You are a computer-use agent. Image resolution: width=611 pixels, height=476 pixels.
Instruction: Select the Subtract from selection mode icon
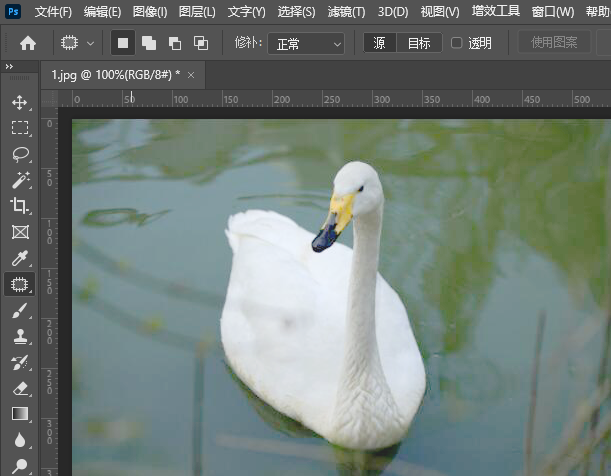click(x=175, y=43)
